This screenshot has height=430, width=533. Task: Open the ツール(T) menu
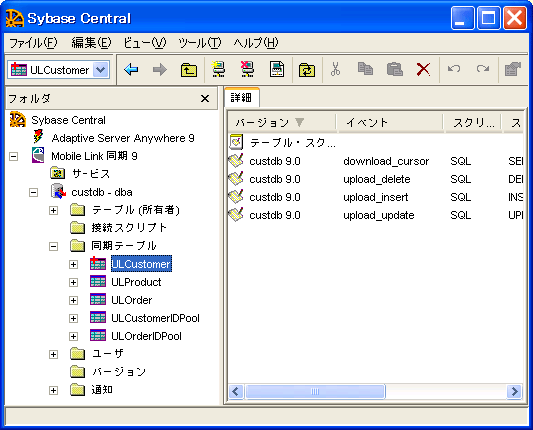pyautogui.click(x=200, y=43)
